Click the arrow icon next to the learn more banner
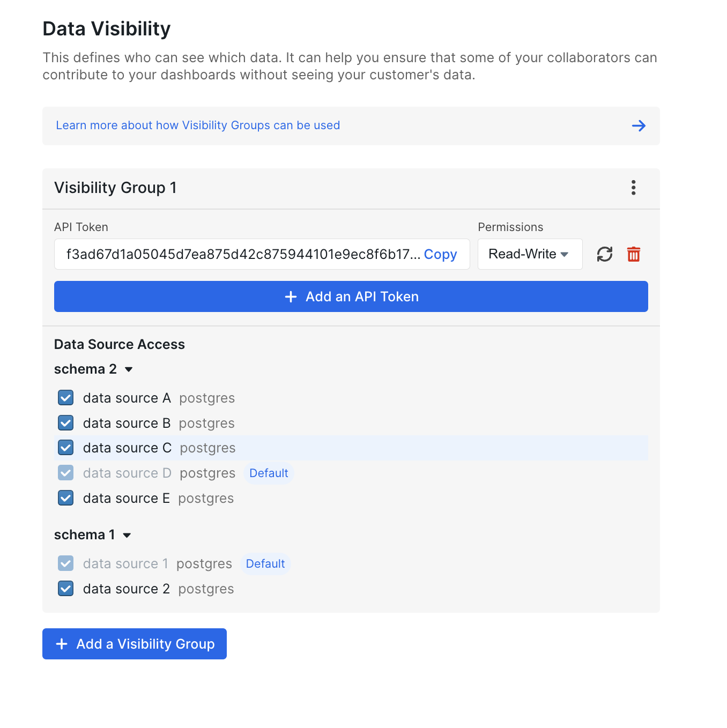 639,125
